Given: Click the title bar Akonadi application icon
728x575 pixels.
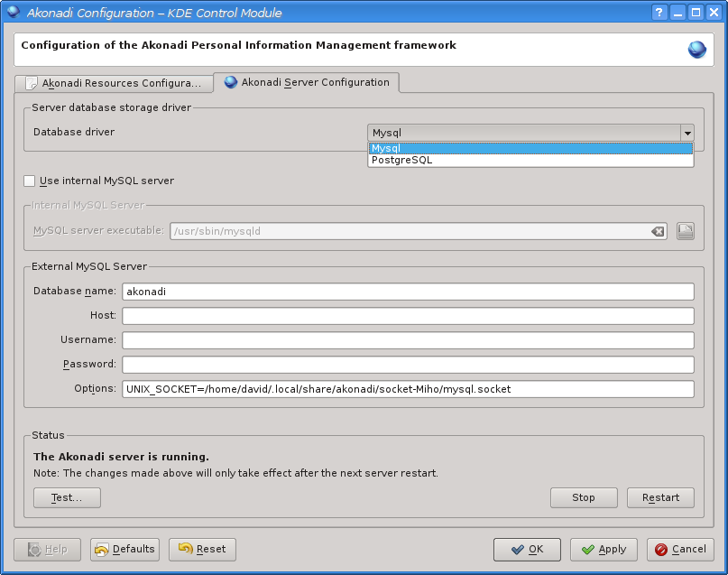Looking at the screenshot, I should pyautogui.click(x=14, y=12).
